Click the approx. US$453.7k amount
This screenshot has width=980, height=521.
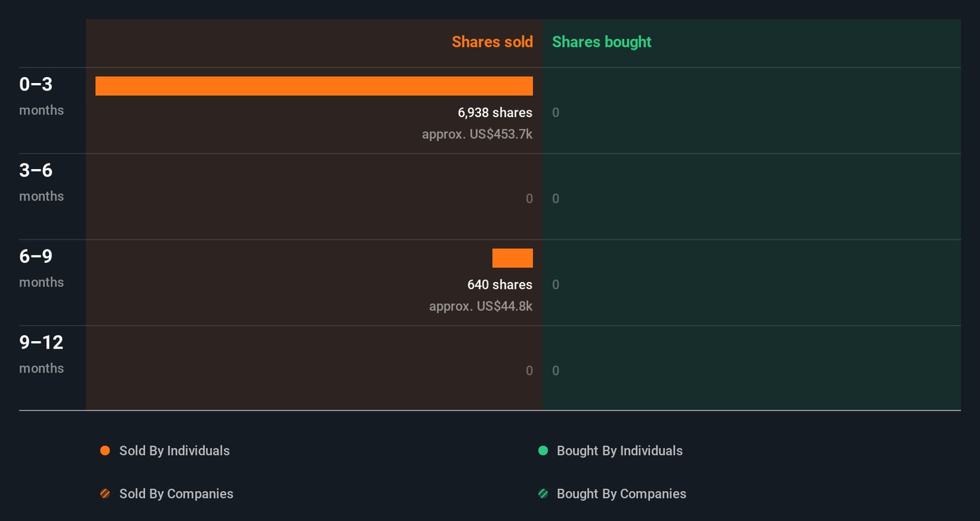coord(477,134)
